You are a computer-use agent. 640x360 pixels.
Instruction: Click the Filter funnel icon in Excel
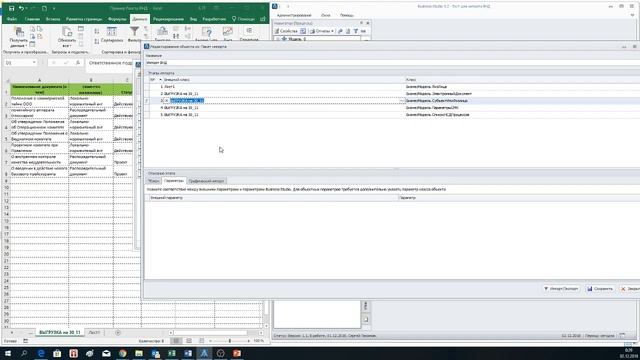(x=134, y=31)
